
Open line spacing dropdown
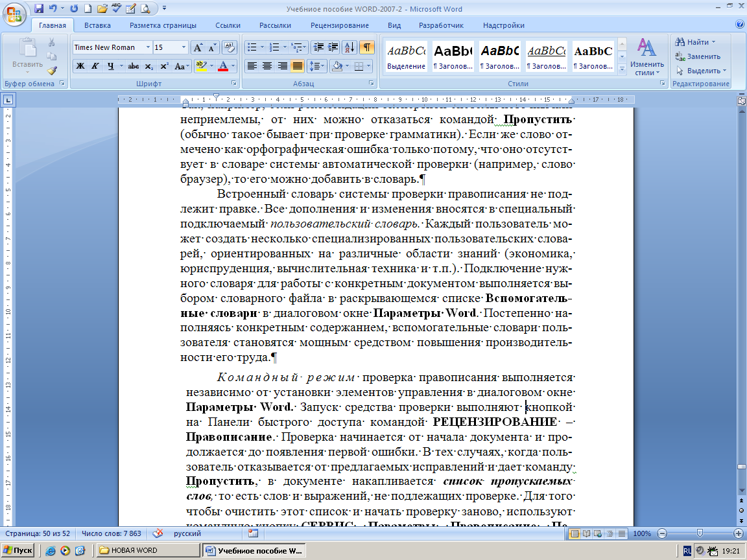317,66
